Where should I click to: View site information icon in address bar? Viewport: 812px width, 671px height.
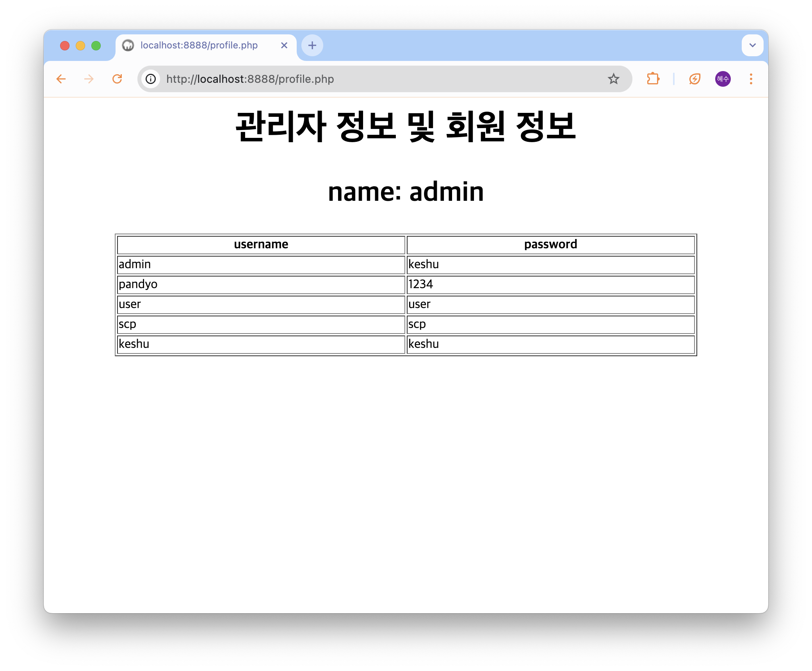tap(151, 79)
